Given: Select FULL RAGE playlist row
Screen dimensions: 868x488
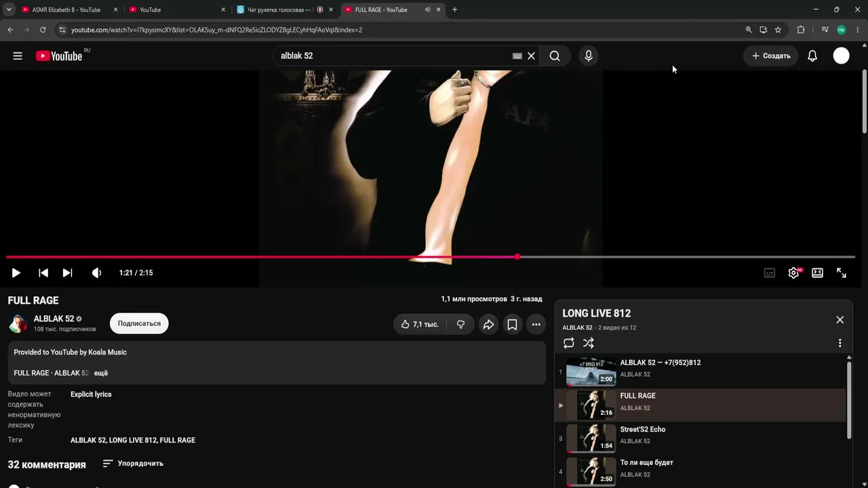Looking at the screenshot, I should tap(701, 405).
